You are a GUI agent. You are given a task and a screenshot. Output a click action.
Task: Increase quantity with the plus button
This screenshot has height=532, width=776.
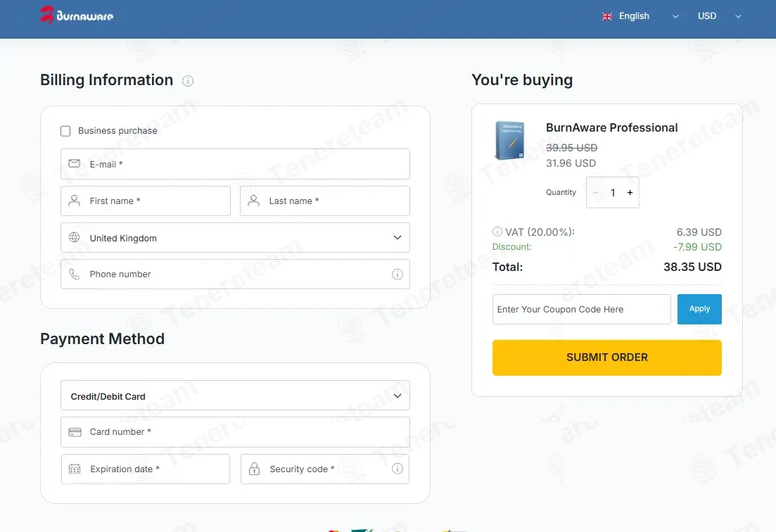[x=630, y=193]
